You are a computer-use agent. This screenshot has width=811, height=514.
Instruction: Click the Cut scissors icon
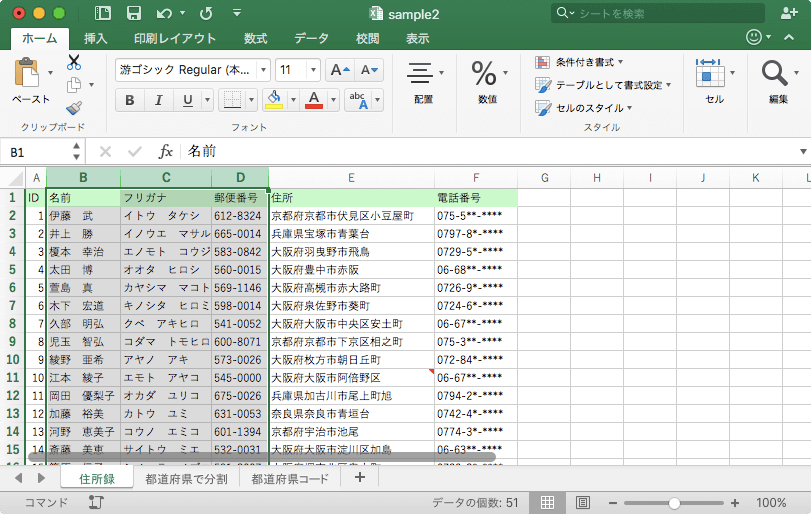(x=74, y=62)
